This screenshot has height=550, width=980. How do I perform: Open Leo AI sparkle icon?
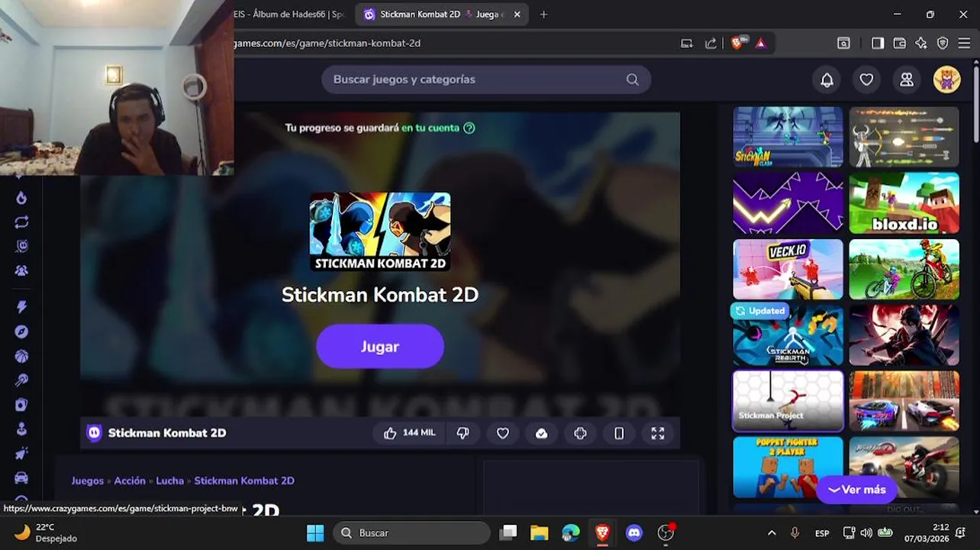[x=921, y=44]
